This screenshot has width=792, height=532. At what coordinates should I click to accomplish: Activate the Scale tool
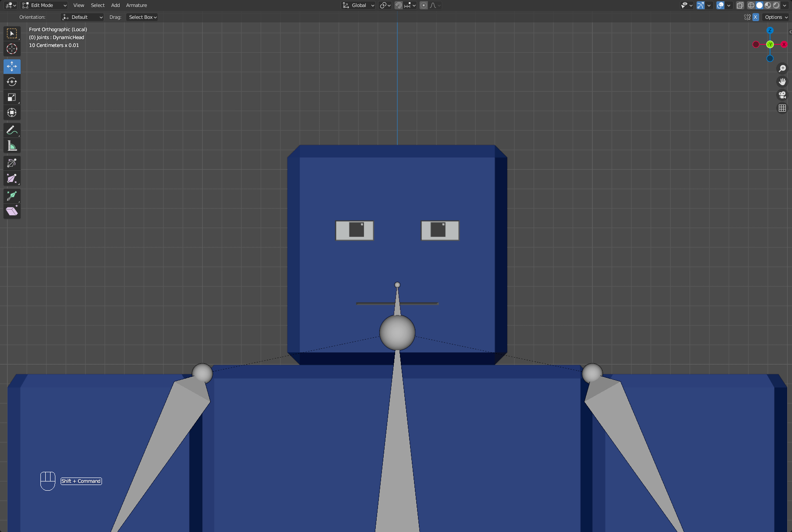(12, 97)
